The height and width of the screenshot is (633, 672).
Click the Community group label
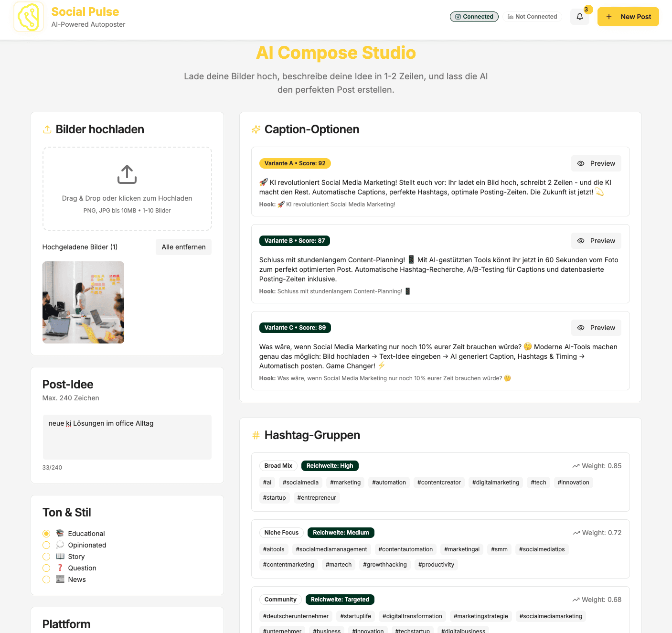point(280,600)
